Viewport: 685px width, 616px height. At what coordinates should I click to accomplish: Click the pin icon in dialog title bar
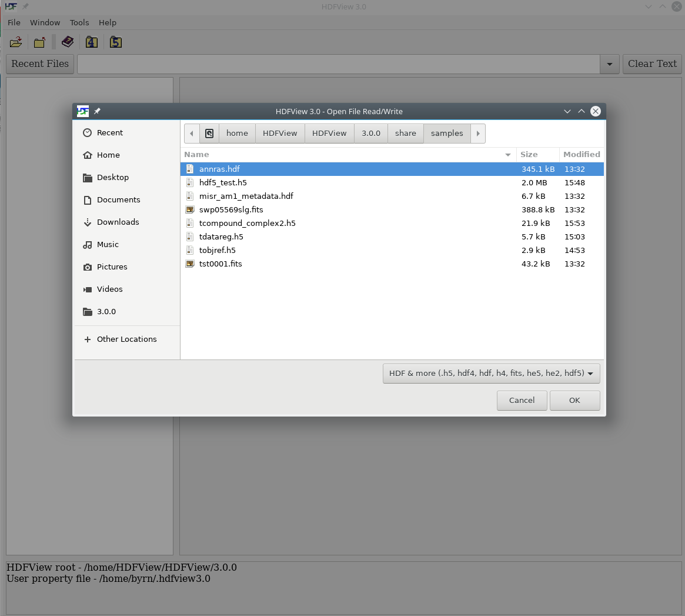(x=98, y=111)
